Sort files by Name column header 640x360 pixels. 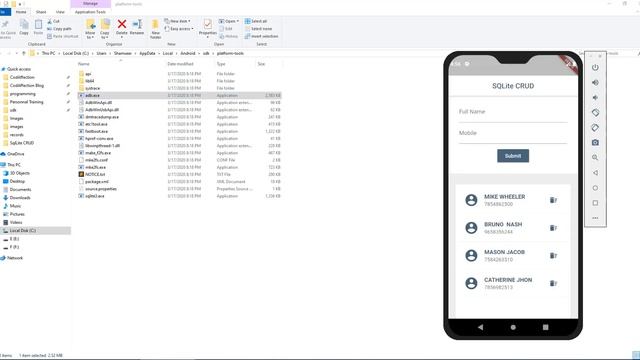coord(83,64)
